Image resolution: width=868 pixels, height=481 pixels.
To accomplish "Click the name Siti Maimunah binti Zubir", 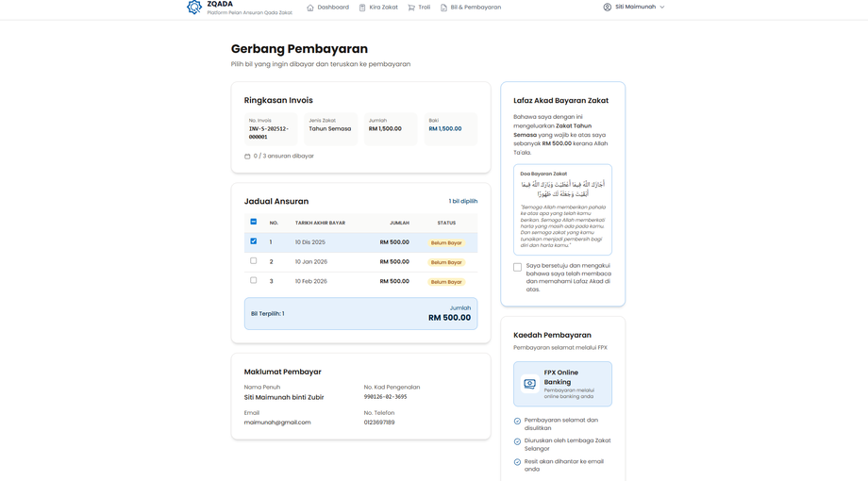I will click(x=284, y=397).
